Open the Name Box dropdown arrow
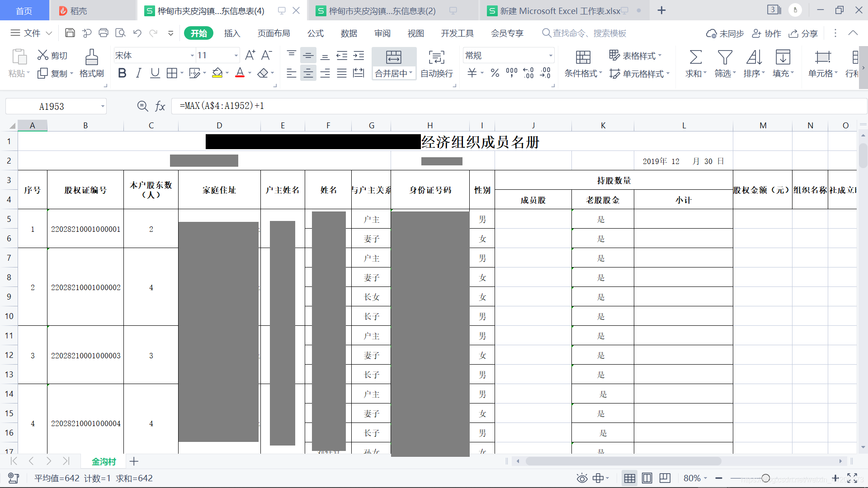Screen dimensions: 868x488 coord(103,107)
